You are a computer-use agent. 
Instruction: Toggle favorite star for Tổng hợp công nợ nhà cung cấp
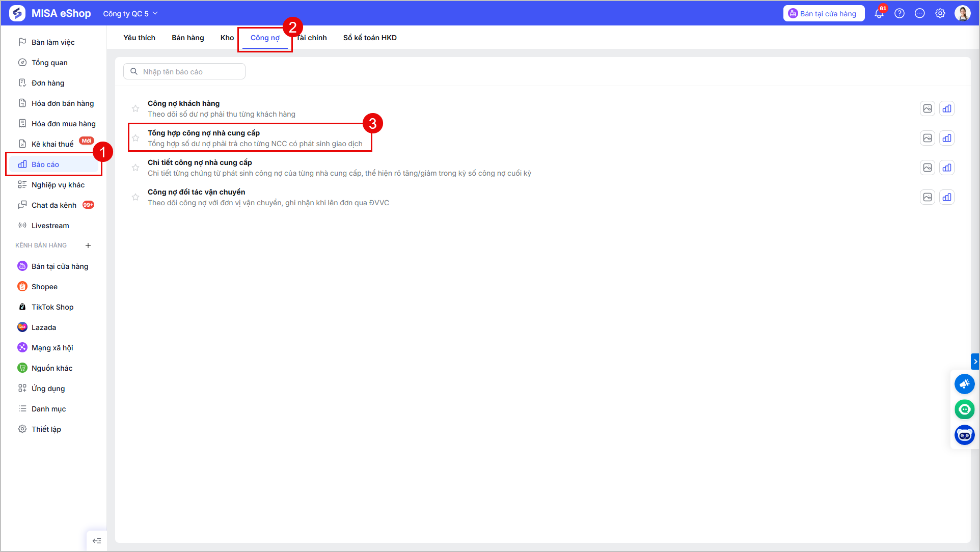click(135, 138)
